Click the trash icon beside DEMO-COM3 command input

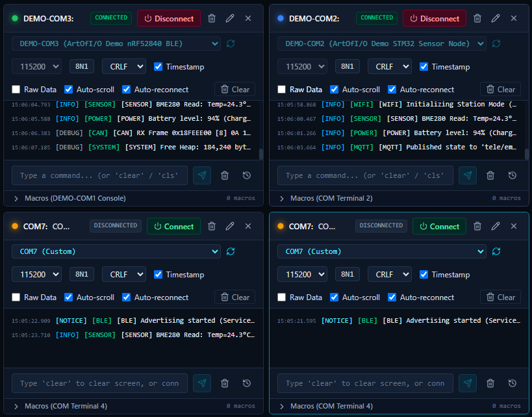click(225, 175)
